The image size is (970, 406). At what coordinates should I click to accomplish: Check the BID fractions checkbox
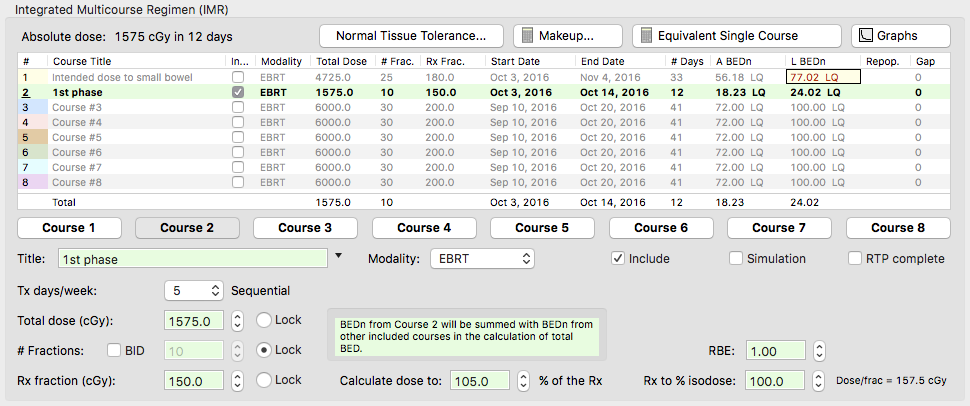[x=114, y=351]
